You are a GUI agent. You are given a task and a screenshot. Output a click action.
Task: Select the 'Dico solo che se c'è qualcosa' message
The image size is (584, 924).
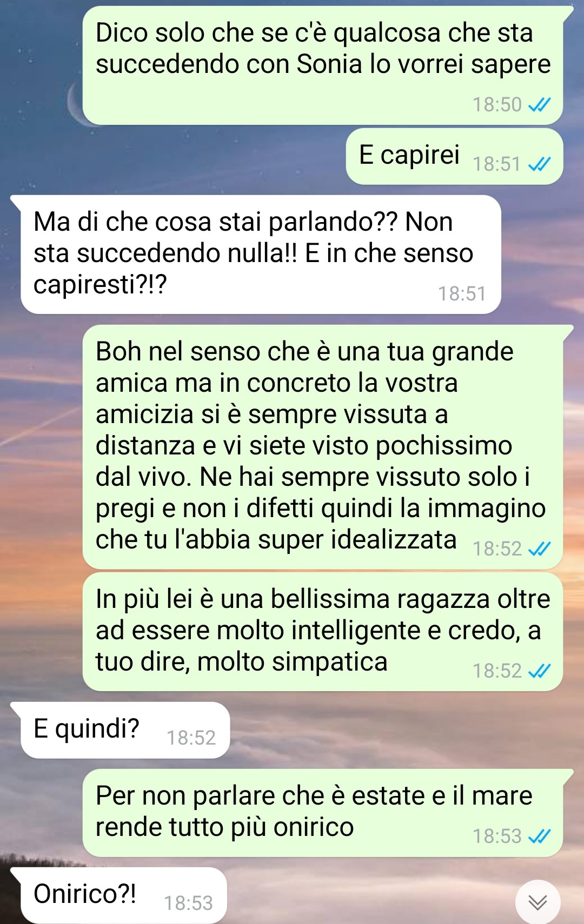tap(323, 65)
